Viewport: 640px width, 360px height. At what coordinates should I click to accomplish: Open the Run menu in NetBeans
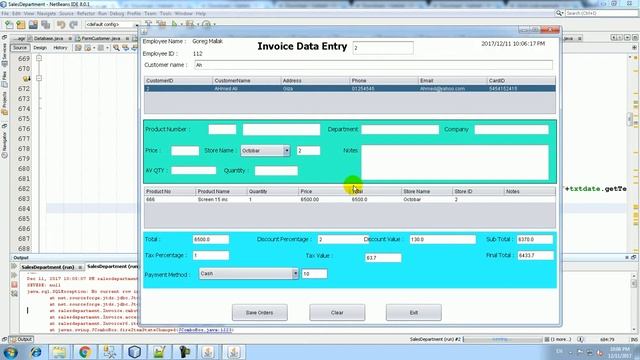pyautogui.click(x=102, y=13)
